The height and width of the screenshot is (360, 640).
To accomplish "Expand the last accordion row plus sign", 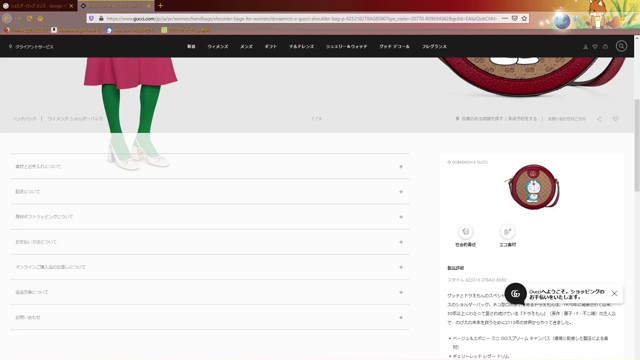I will click(401, 317).
